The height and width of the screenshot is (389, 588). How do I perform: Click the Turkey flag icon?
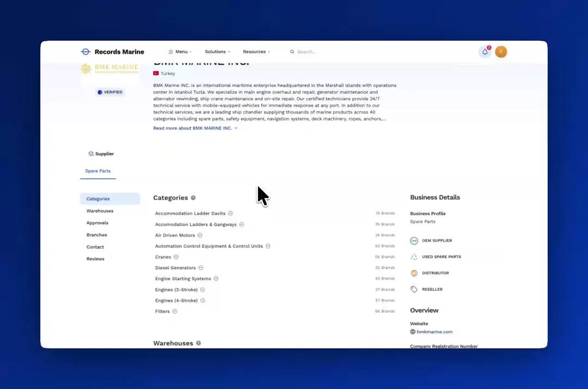pos(156,73)
